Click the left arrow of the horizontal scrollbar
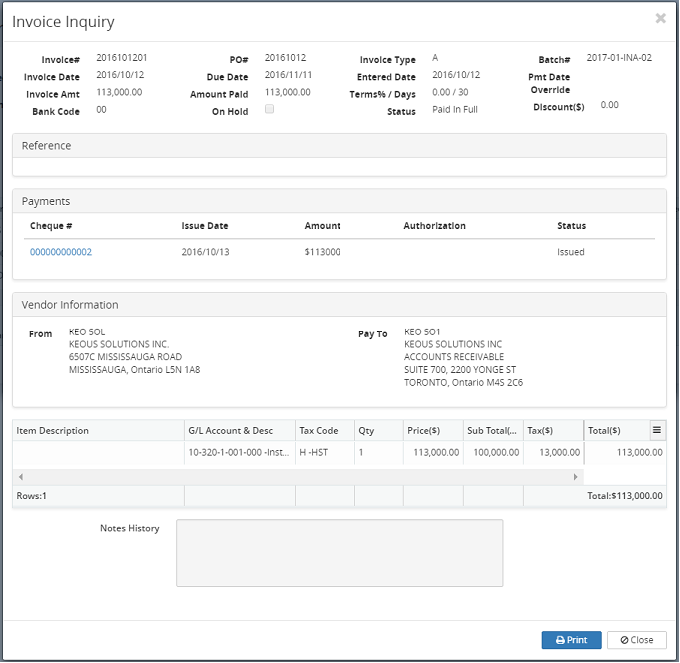 pos(20,477)
